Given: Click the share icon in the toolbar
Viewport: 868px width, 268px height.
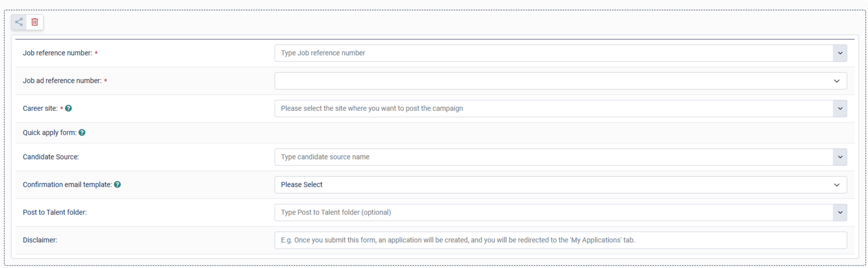Looking at the screenshot, I should click(19, 22).
